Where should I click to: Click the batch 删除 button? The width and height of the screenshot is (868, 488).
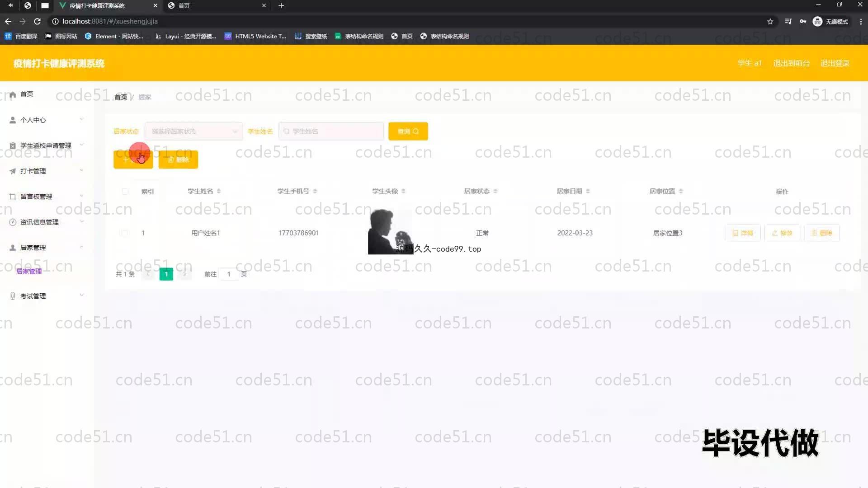(x=178, y=160)
